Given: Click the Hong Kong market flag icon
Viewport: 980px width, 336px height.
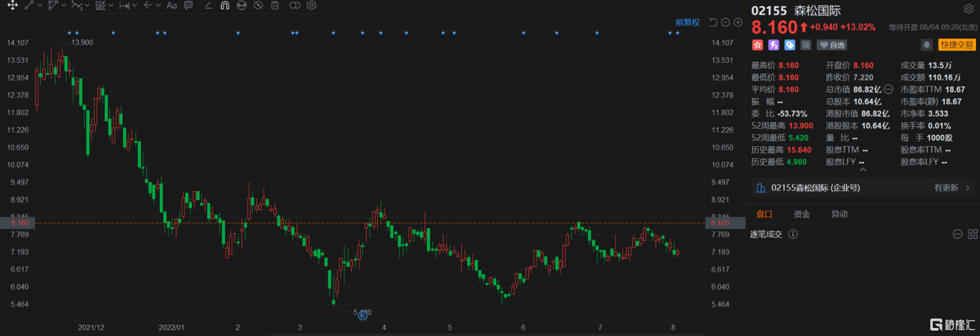Looking at the screenshot, I should (758, 45).
